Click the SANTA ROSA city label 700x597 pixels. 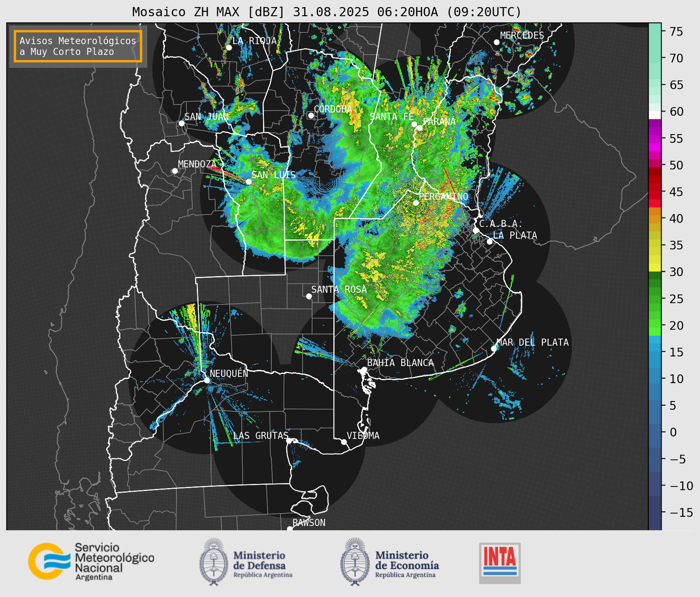[339, 289]
